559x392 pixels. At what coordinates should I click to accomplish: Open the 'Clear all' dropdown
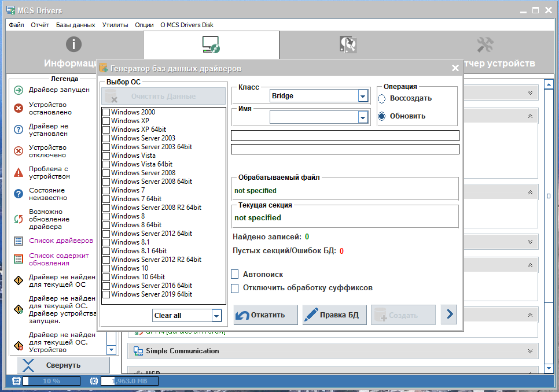click(x=216, y=316)
